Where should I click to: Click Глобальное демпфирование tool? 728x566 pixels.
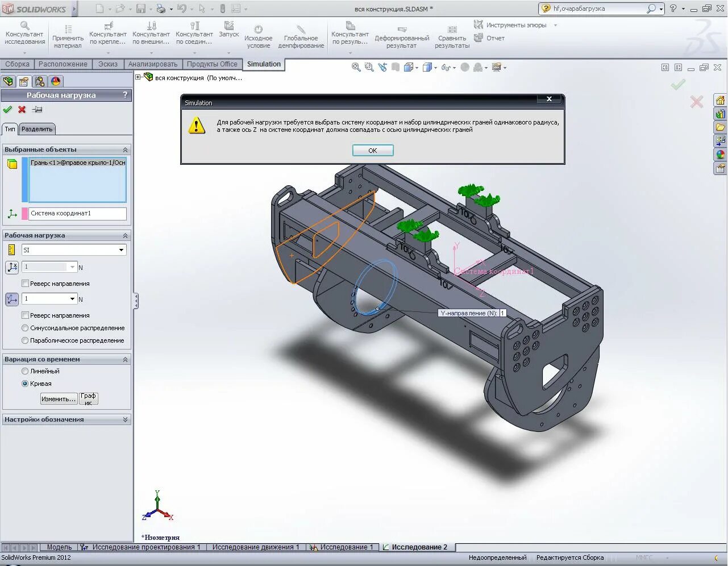coord(301,38)
